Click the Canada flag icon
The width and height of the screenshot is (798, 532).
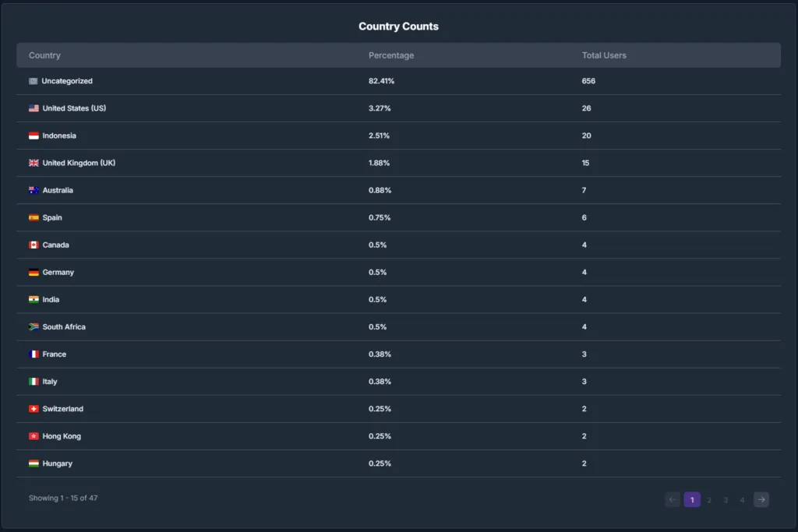tap(34, 245)
